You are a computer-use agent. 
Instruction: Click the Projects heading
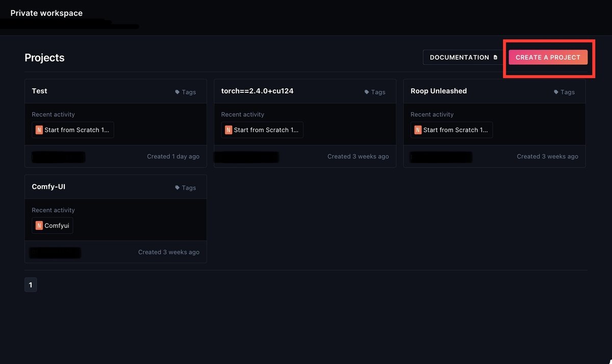point(44,58)
